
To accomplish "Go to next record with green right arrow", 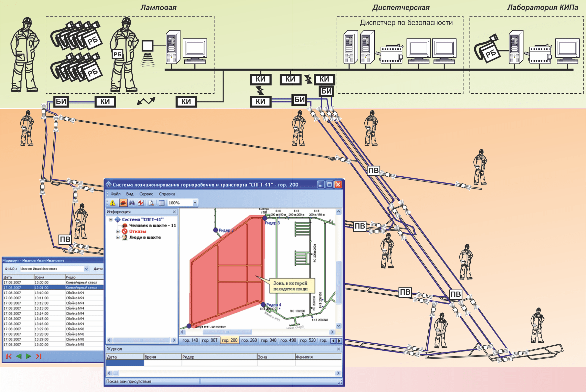I will click(x=28, y=356).
